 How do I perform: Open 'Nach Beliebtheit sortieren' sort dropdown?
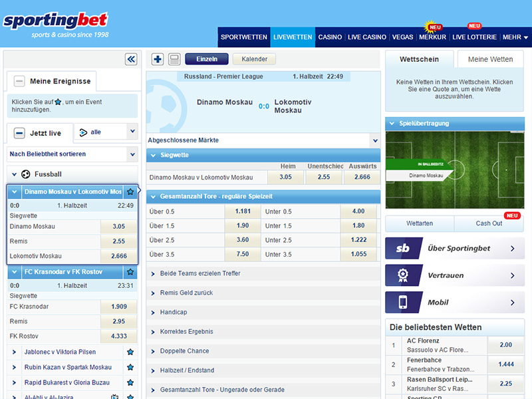point(72,154)
